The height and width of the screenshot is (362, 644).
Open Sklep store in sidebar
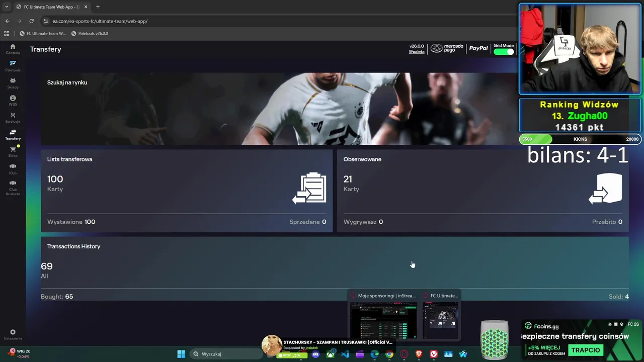coord(13,152)
